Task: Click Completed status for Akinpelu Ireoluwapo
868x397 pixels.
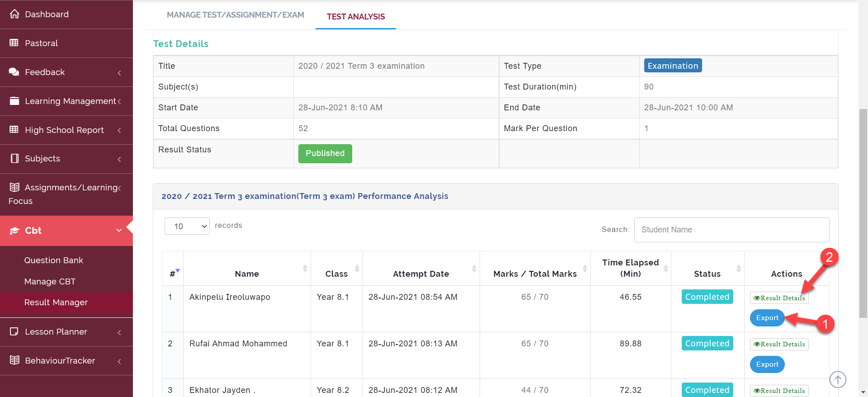Action: pos(707,297)
